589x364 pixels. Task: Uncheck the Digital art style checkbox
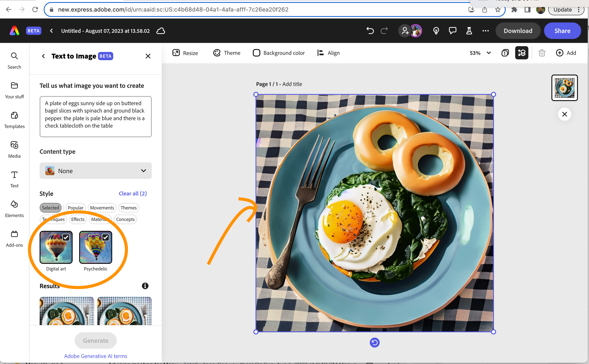click(66, 237)
